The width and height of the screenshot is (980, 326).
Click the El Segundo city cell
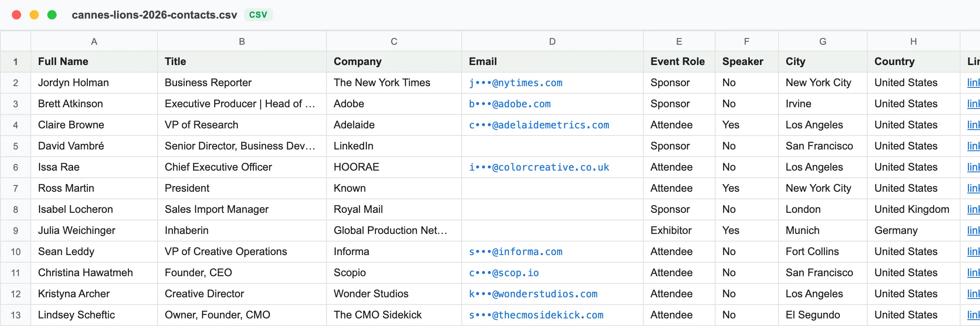pyautogui.click(x=823, y=315)
